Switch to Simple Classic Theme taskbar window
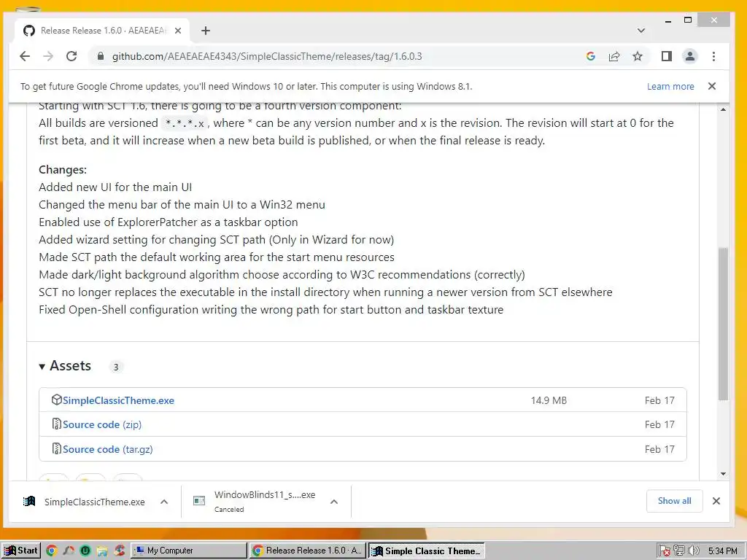747x560 pixels. click(427, 551)
